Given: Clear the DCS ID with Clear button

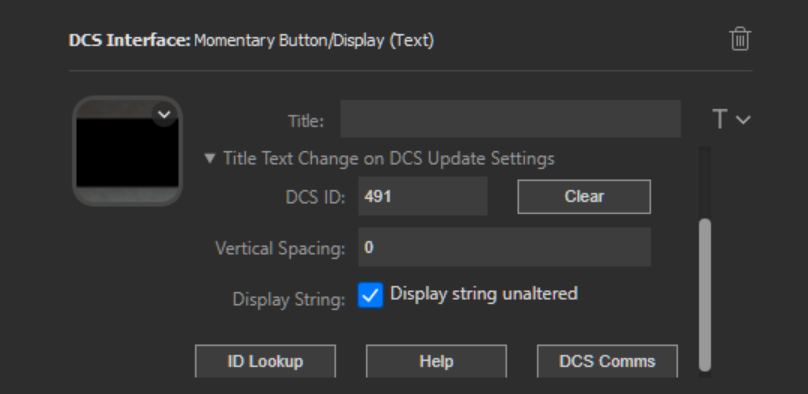Looking at the screenshot, I should (x=584, y=196).
